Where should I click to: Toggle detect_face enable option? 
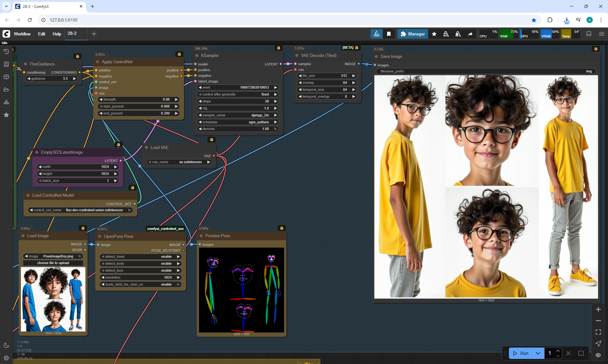coord(140,270)
